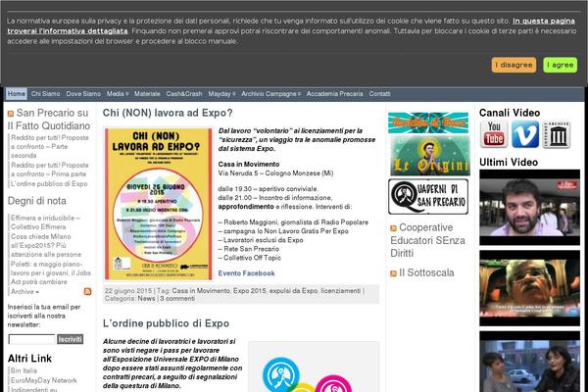Click the I disagree cookie button
This screenshot has height=392, width=588.
click(514, 65)
